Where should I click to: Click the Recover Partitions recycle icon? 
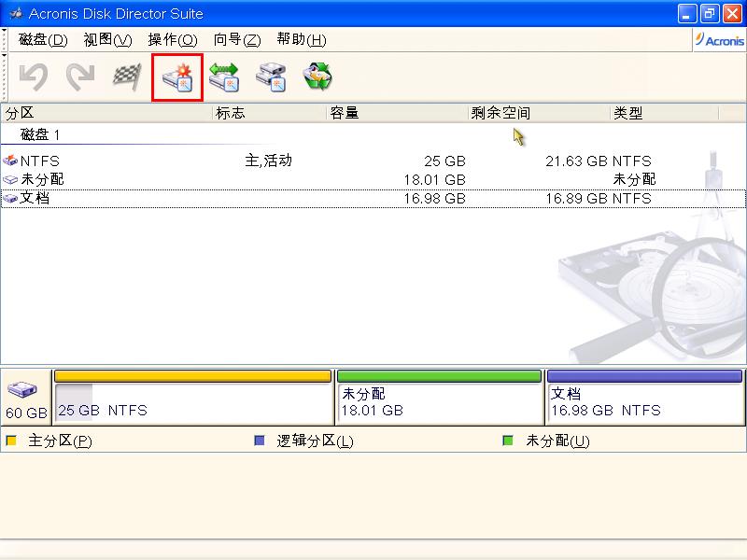tap(317, 77)
